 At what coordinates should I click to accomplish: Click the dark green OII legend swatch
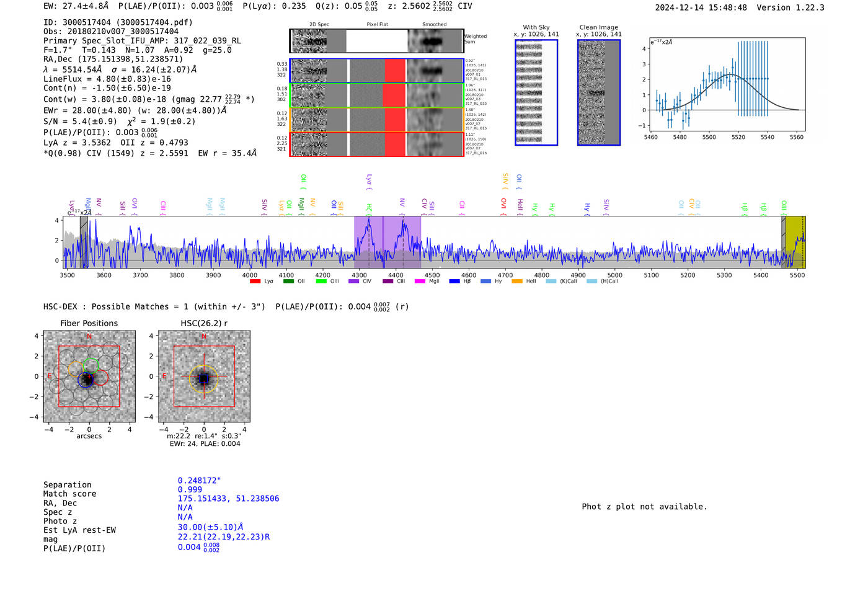[288, 282]
